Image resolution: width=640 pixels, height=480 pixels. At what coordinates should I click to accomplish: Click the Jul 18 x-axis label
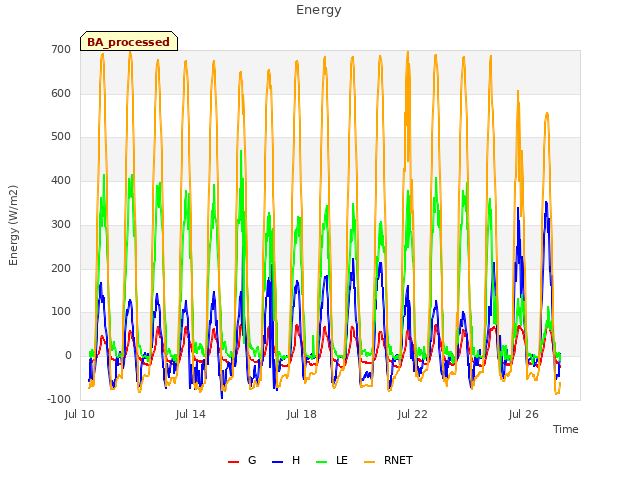(x=302, y=415)
